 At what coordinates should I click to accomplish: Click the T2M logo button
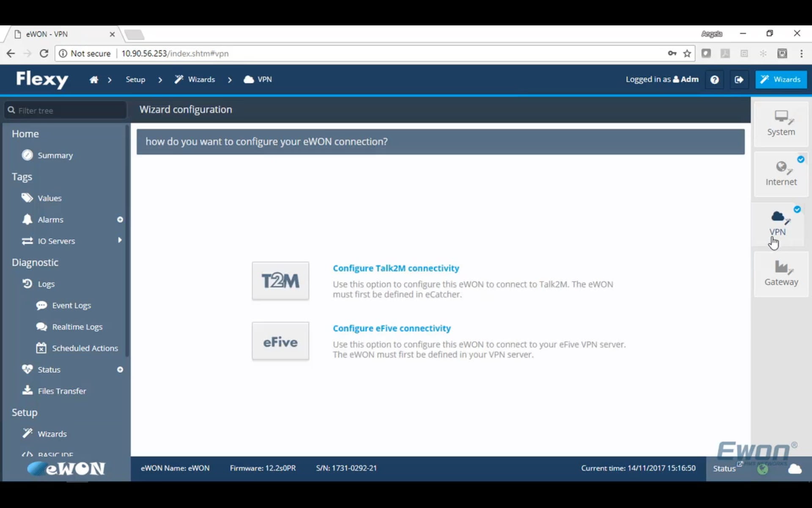pos(280,281)
